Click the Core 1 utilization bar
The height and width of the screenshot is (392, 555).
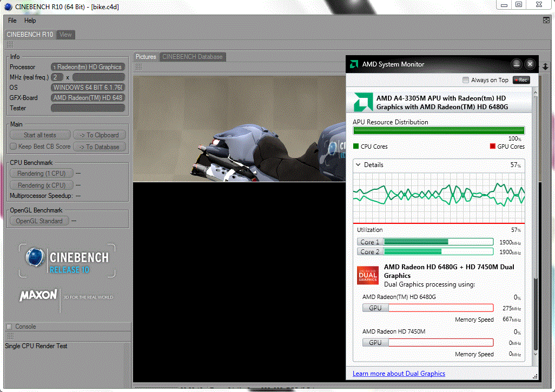click(438, 242)
